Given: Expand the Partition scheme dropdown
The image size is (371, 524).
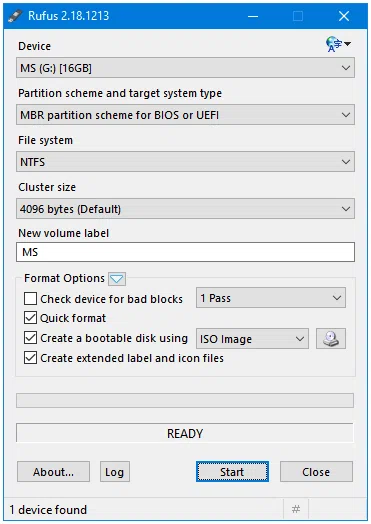Looking at the screenshot, I should point(185,115).
